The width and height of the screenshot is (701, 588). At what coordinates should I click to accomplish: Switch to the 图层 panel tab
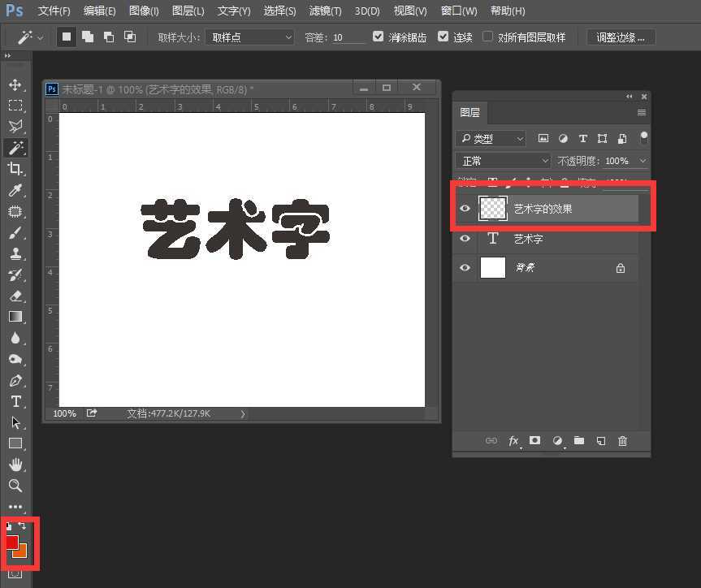470,113
